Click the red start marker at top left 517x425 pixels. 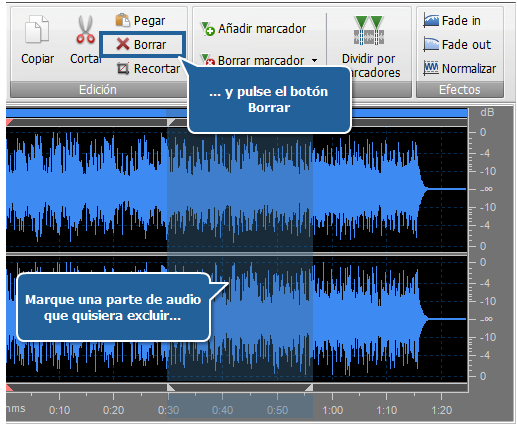tap(9, 122)
